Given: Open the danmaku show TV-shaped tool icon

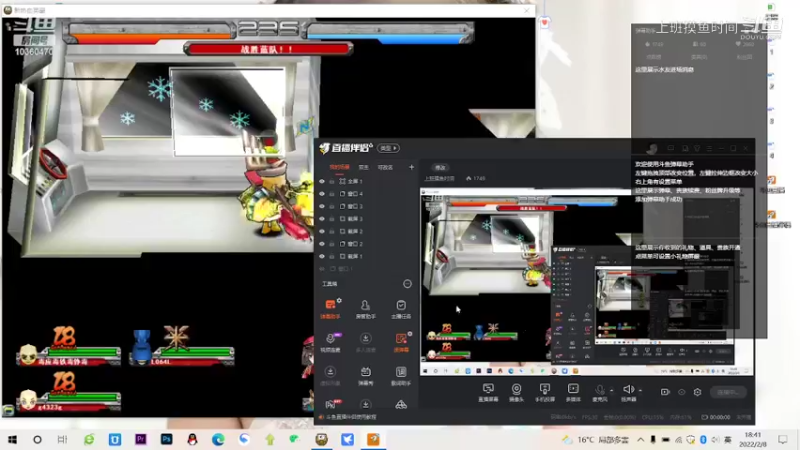Looking at the screenshot, I should tap(365, 376).
